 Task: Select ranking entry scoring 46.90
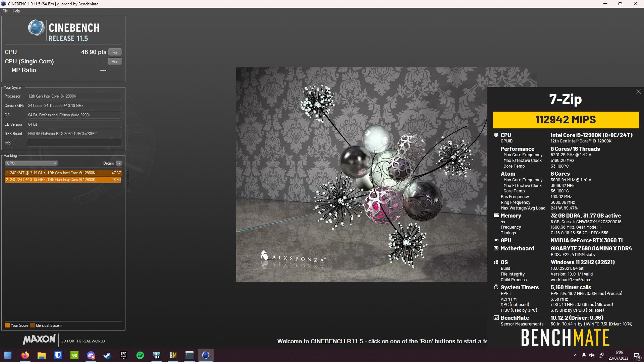63,180
